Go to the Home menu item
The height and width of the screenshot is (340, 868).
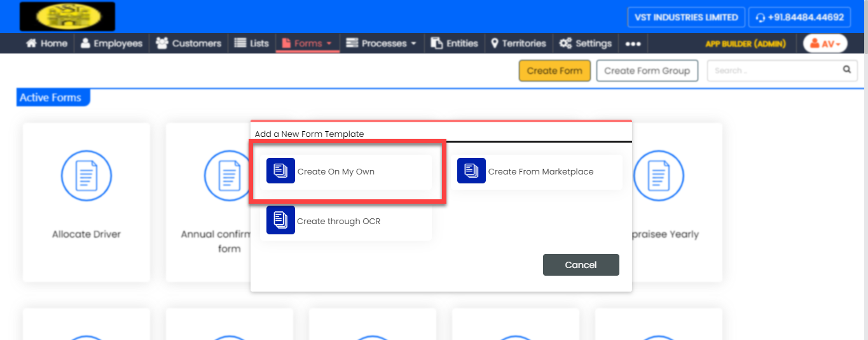pyautogui.click(x=46, y=43)
